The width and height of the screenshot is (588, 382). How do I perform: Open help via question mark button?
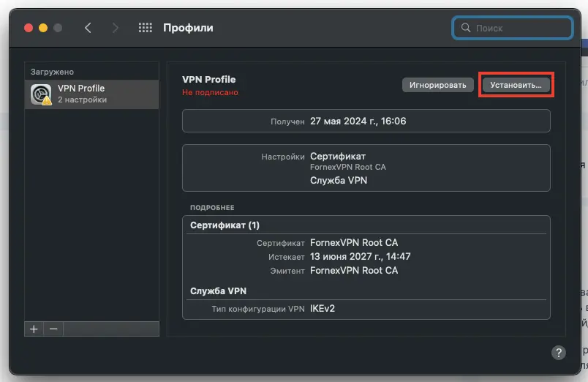click(558, 352)
